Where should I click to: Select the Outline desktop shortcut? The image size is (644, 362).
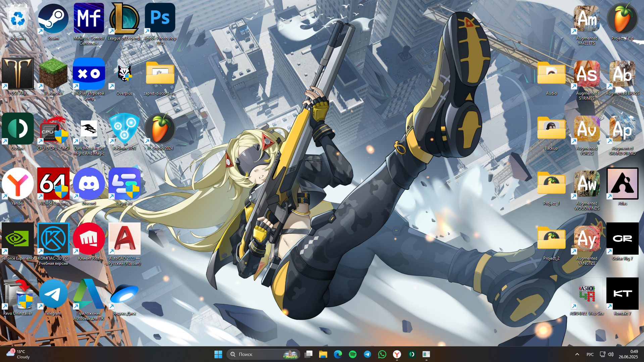[x=18, y=132]
